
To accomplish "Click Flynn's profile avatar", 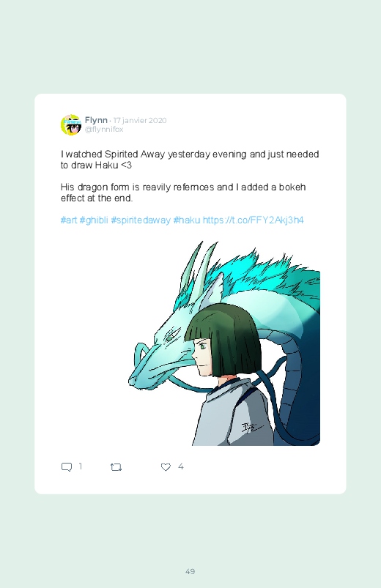I will (x=71, y=125).
